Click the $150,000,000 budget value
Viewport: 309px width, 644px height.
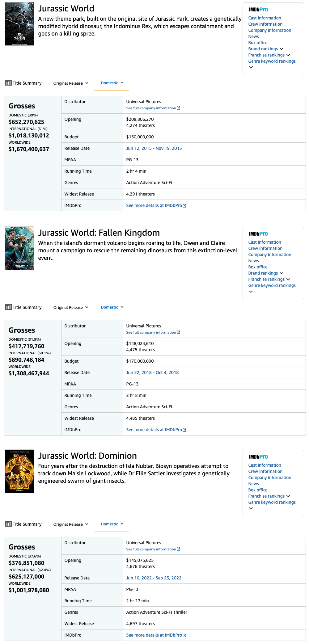(x=140, y=137)
